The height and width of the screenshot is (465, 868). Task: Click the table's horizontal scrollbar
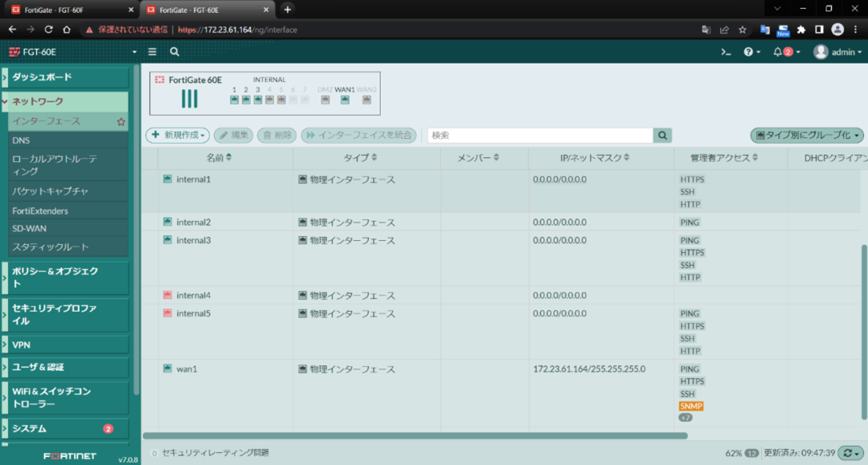416,436
